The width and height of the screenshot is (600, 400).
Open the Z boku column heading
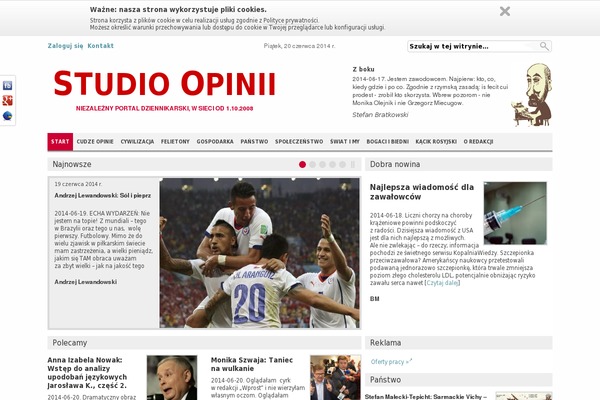[x=364, y=69]
